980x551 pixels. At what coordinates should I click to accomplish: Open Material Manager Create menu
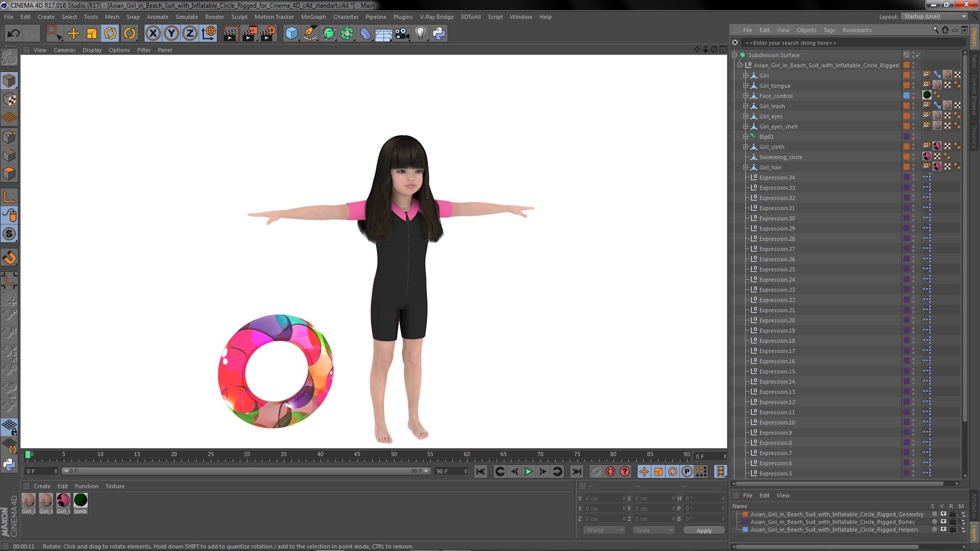pos(42,486)
